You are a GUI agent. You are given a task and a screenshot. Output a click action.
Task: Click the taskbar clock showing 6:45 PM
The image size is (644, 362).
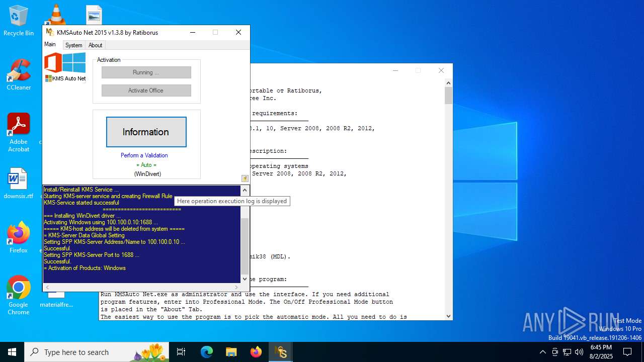tap(601, 352)
